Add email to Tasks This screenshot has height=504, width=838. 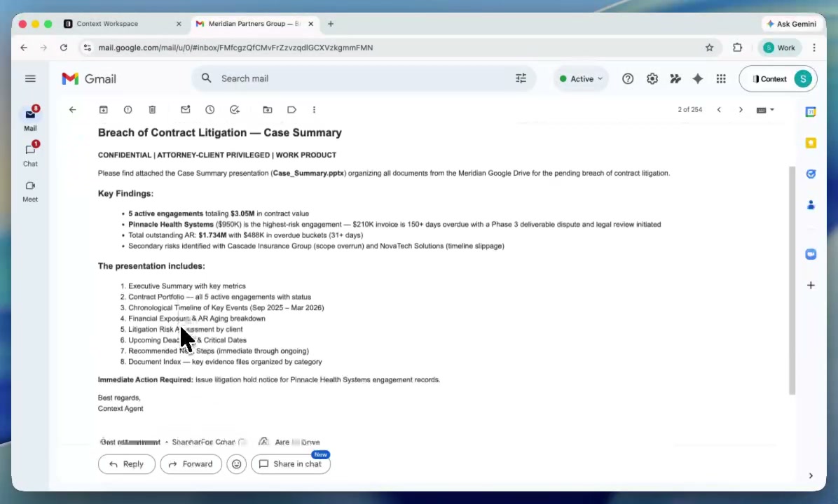[235, 109]
